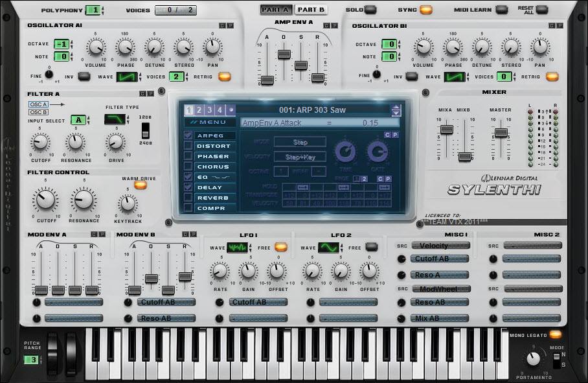Click the copy icon in Oscillator A1 header
588x383 pixels.
(x=222, y=25)
